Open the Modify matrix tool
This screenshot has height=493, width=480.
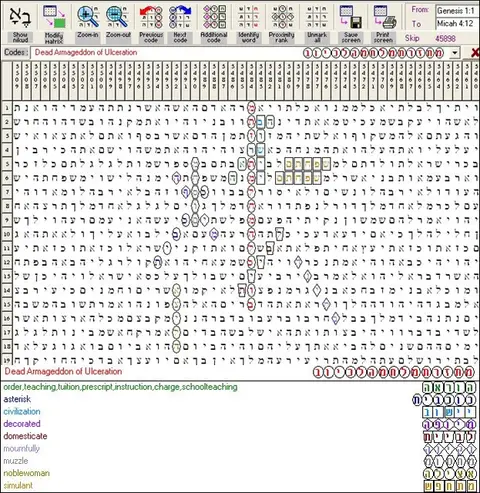pos(54,17)
